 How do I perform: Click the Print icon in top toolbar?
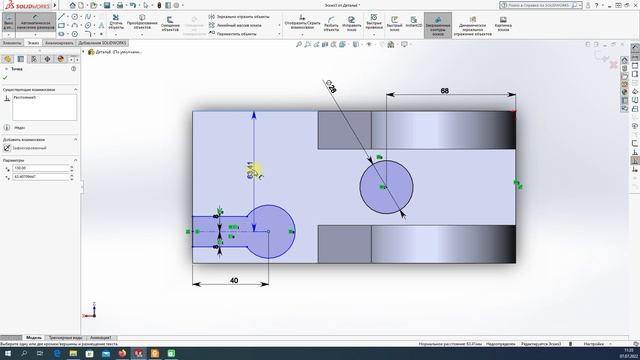click(x=120, y=5)
